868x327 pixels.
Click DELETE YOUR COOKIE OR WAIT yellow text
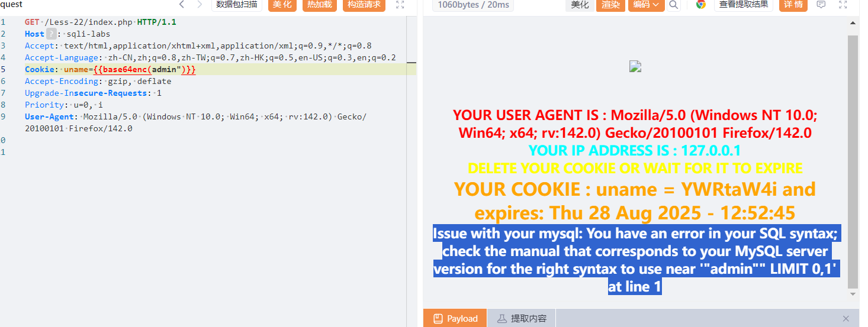point(635,168)
